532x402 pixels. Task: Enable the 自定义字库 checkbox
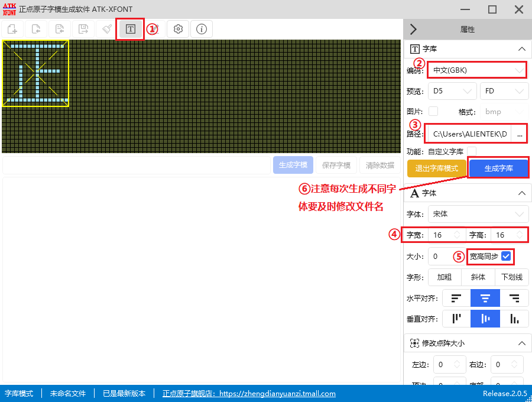point(472,151)
